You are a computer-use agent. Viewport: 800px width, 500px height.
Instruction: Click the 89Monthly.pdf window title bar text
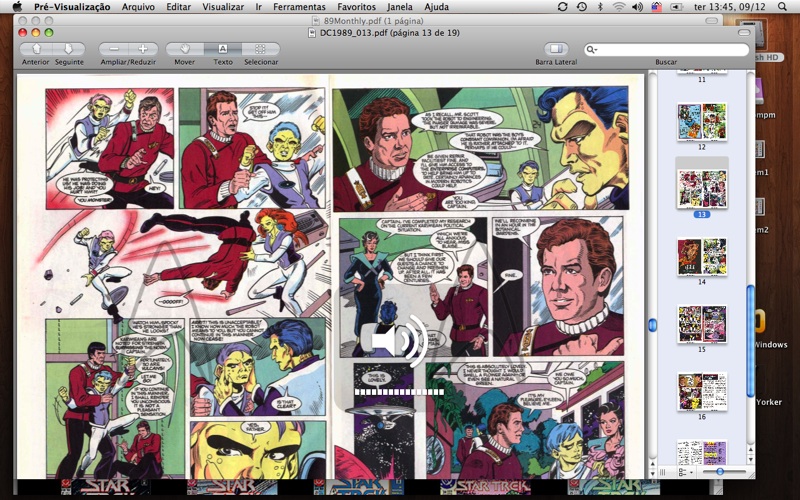[x=373, y=21]
